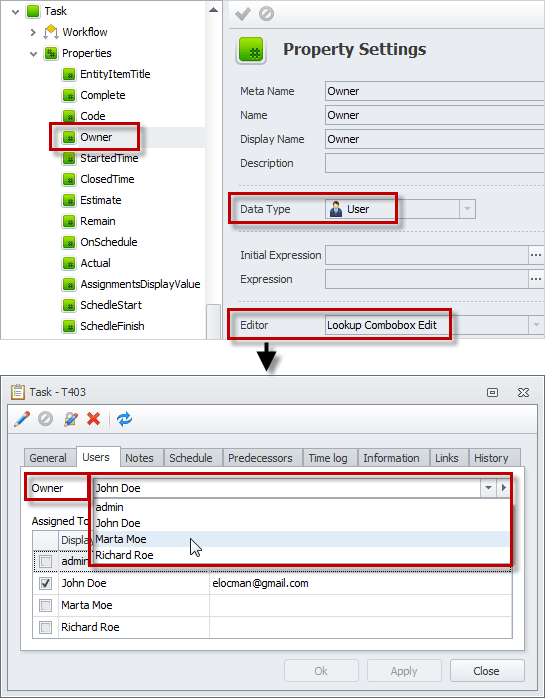Collapse the Properties tree node
Screen dimensions: 545x698
tap(33, 54)
